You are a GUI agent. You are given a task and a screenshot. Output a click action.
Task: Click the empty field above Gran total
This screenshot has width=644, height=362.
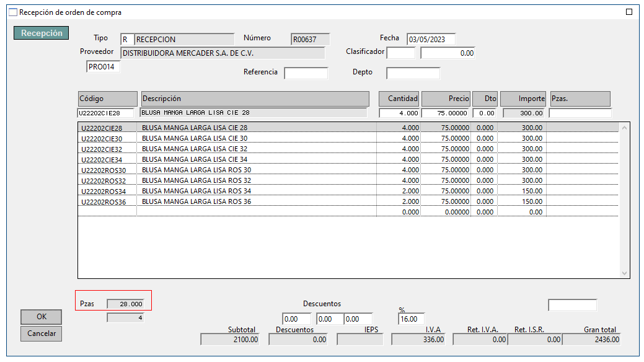coord(572,305)
